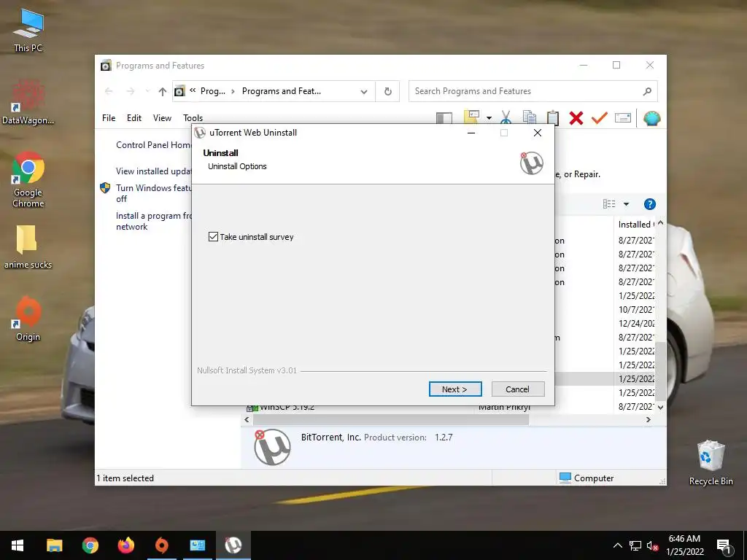747x560 pixels.
Task: Click the preview pane toolbar icon
Action: pyautogui.click(x=444, y=118)
